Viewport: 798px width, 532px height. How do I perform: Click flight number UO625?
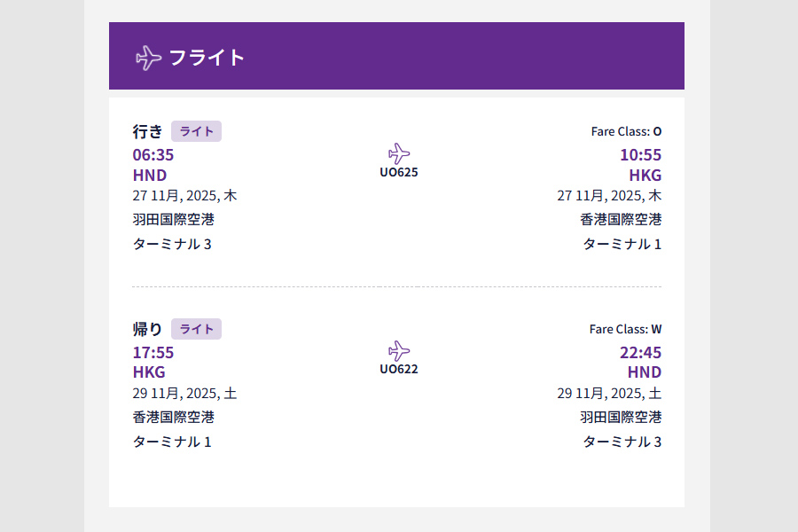tap(401, 172)
